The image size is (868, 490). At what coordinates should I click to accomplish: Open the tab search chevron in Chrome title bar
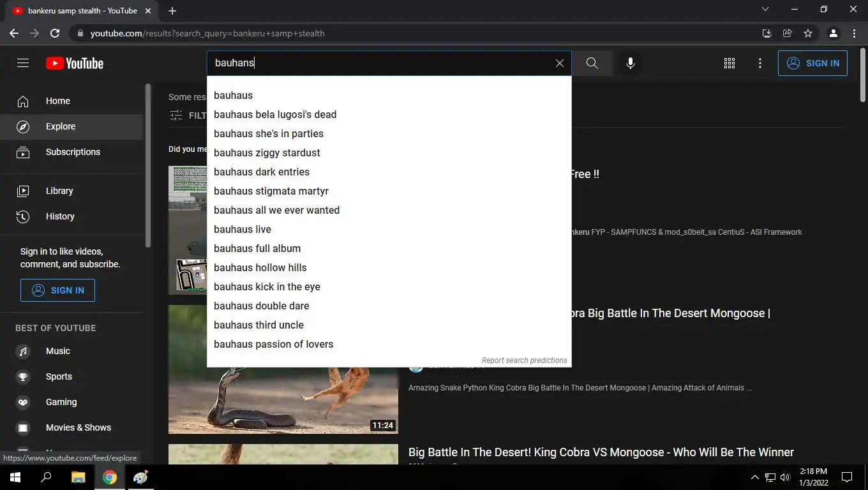pyautogui.click(x=765, y=9)
